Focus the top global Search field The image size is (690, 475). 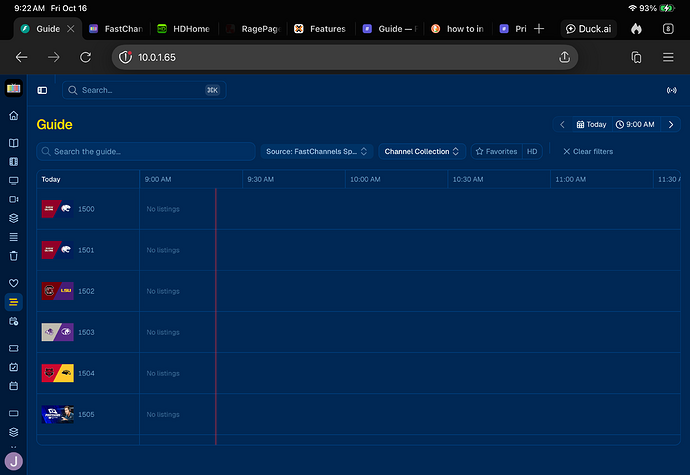144,90
